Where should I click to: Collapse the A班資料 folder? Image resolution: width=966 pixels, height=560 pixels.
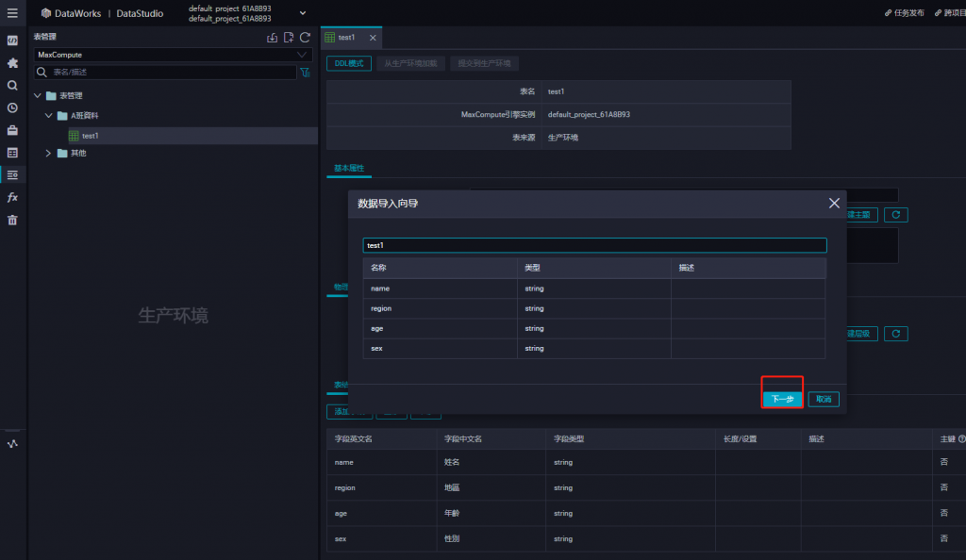(x=48, y=116)
